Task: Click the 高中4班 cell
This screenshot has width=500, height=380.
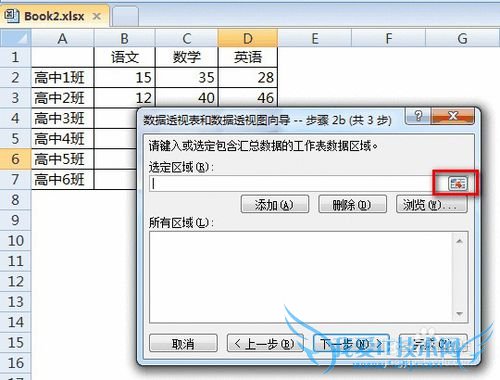Action: pyautogui.click(x=63, y=139)
